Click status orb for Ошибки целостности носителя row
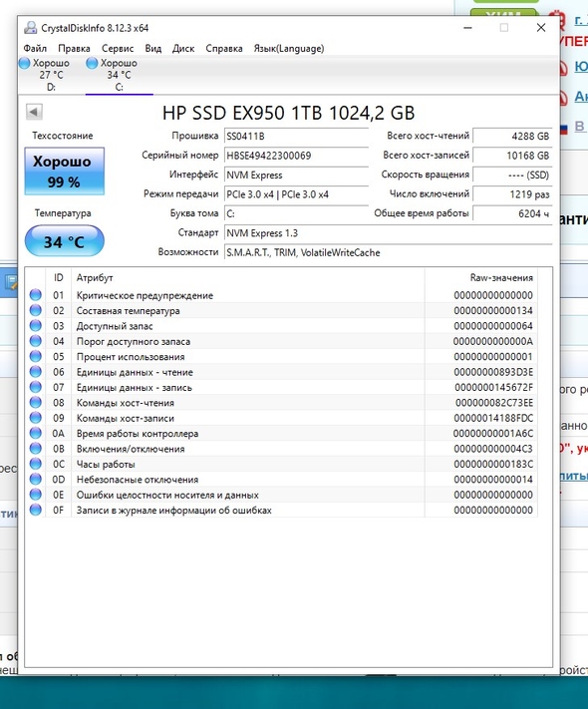The image size is (588, 709). coord(35,496)
